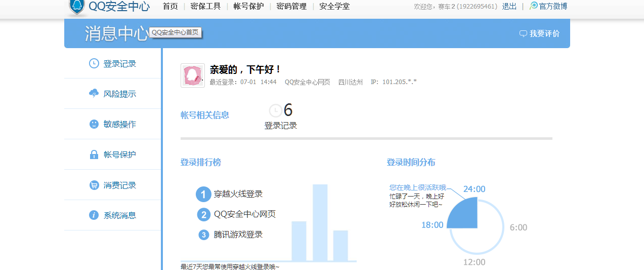The height and width of the screenshot is (270, 644).
Task: Click the large 6 login record count
Action: click(288, 110)
